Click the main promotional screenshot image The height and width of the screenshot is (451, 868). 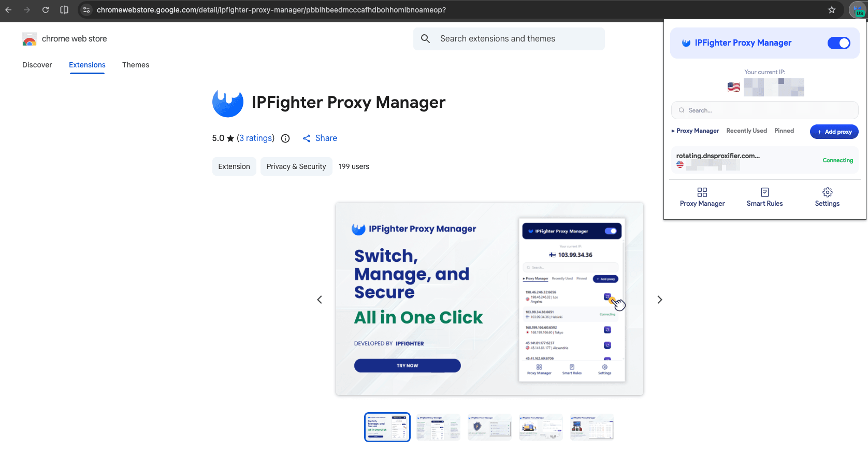(x=489, y=299)
